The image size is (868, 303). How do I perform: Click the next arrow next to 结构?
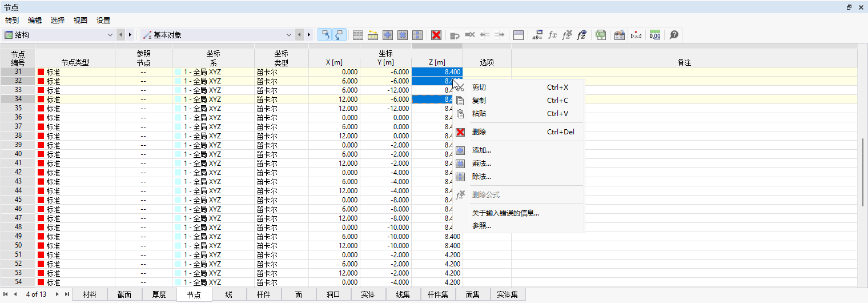pyautogui.click(x=130, y=35)
